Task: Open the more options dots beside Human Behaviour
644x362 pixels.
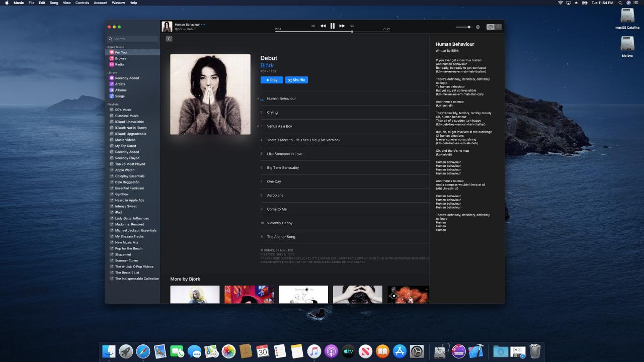Action: click(203, 24)
